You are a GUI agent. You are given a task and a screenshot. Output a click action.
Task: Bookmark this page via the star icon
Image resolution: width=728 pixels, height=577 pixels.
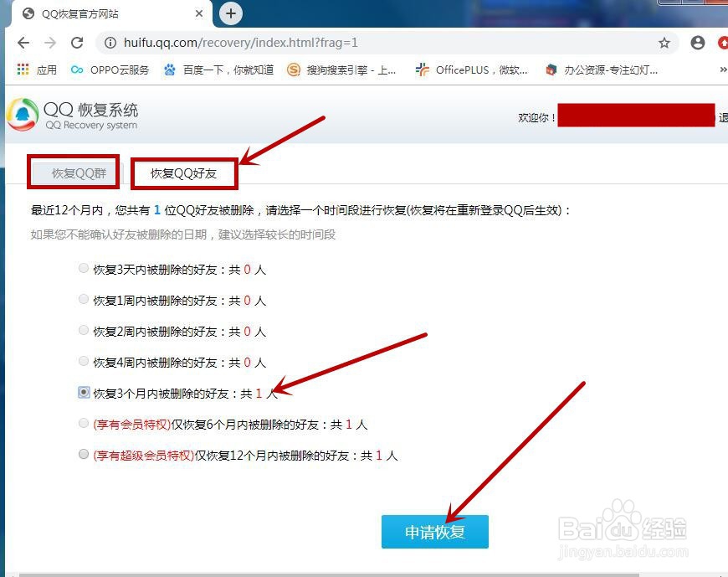point(664,42)
